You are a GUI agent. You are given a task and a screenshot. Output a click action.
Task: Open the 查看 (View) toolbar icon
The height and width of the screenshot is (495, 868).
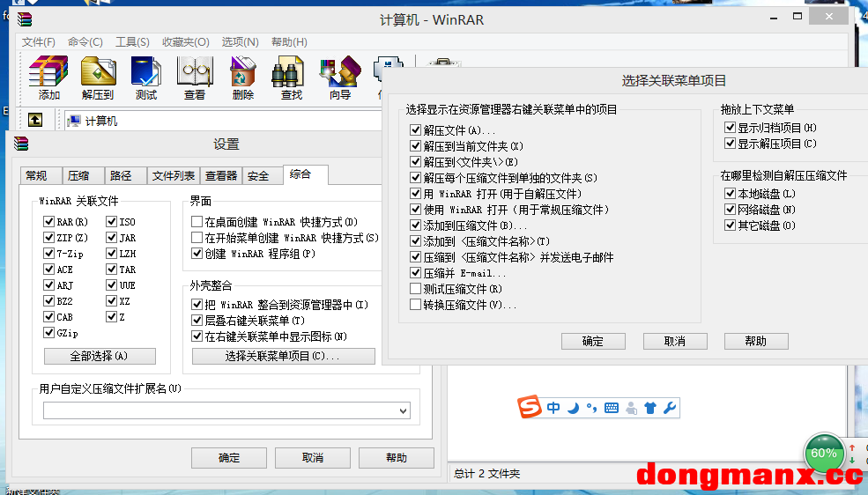pyautogui.click(x=195, y=78)
